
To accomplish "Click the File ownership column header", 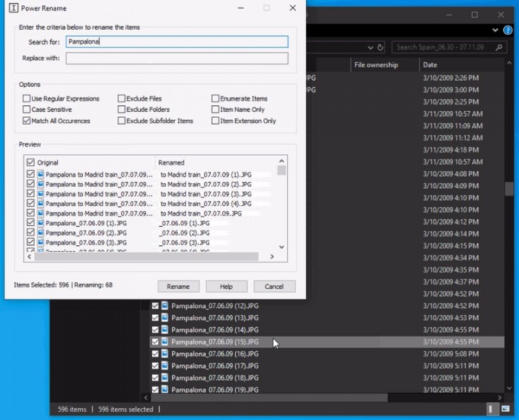I will click(376, 64).
